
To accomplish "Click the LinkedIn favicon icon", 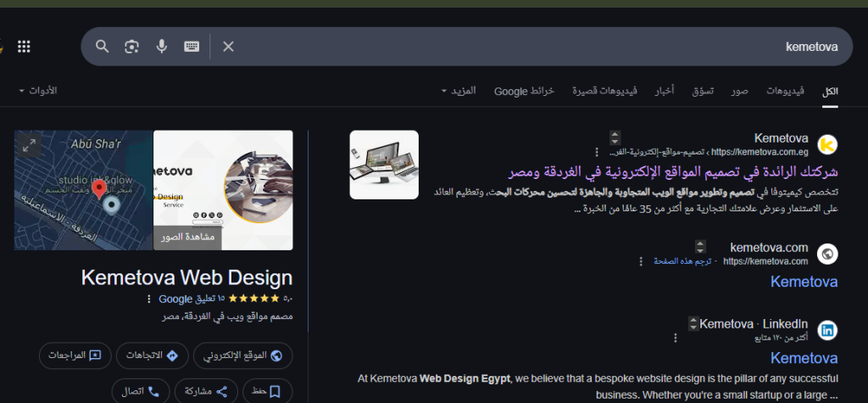I will pos(827,330).
